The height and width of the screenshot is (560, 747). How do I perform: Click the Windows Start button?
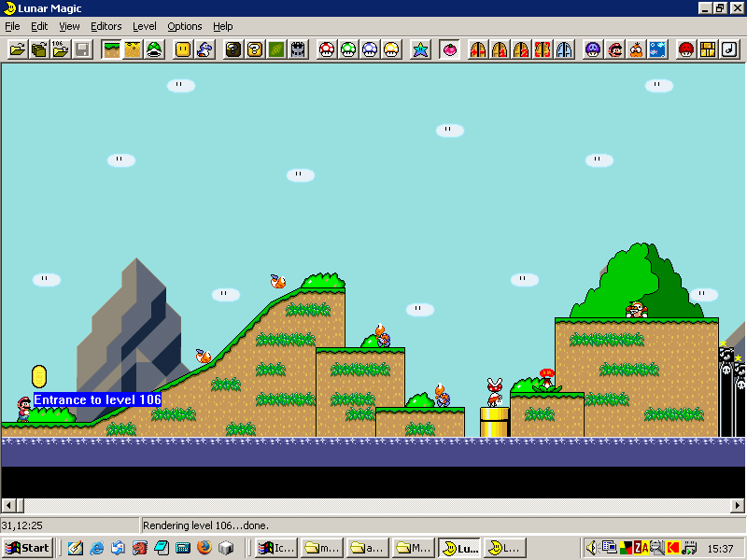coord(28,548)
